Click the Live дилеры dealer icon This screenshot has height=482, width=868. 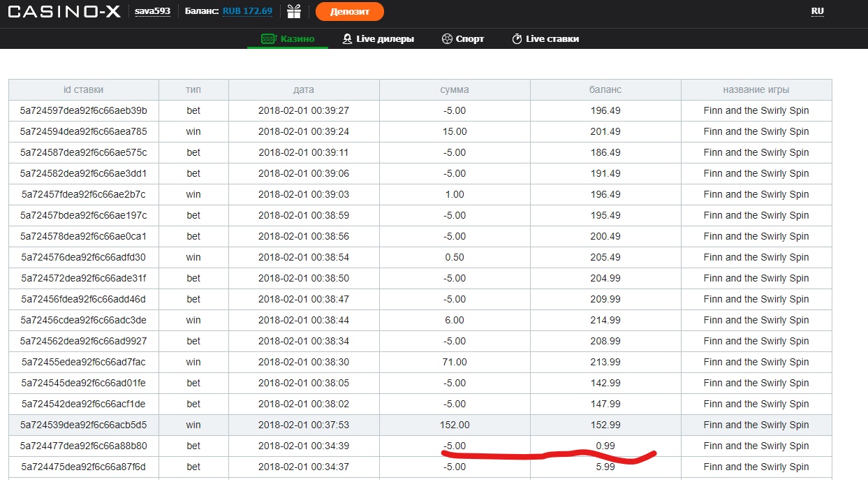point(347,39)
